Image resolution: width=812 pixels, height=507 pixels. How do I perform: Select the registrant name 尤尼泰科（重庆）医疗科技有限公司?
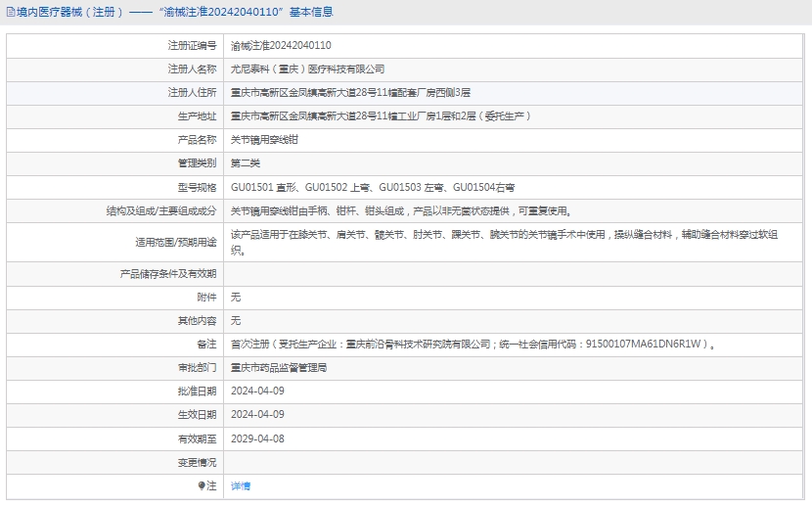(307, 69)
